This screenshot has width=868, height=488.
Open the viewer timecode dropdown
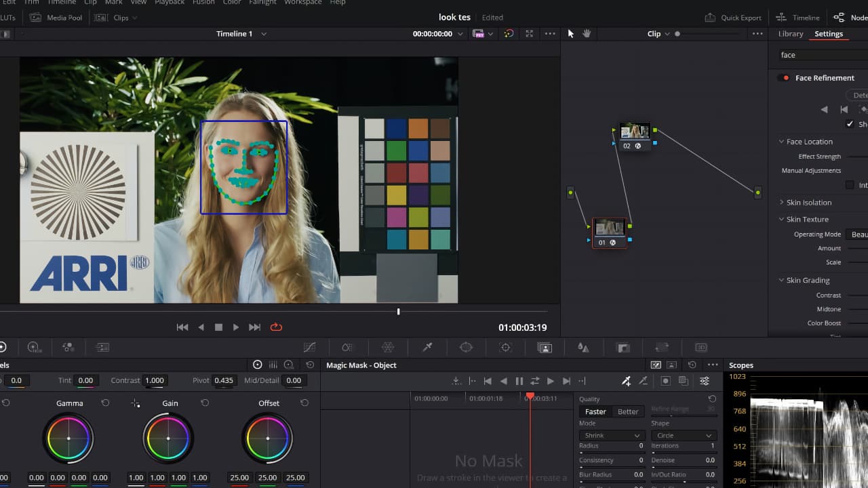pos(460,34)
